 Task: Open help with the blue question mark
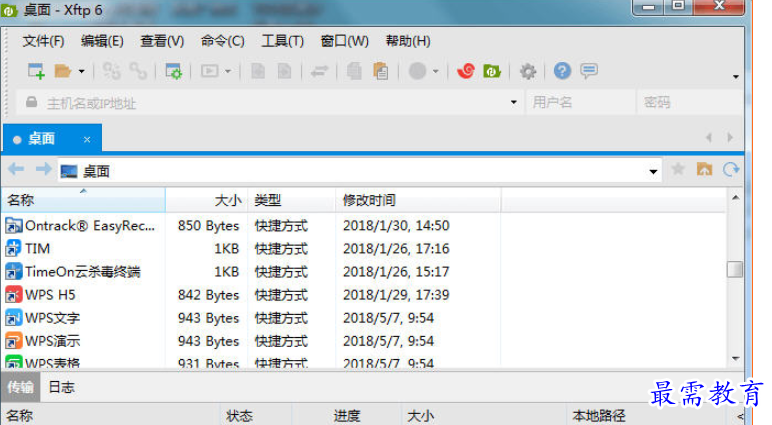click(562, 71)
